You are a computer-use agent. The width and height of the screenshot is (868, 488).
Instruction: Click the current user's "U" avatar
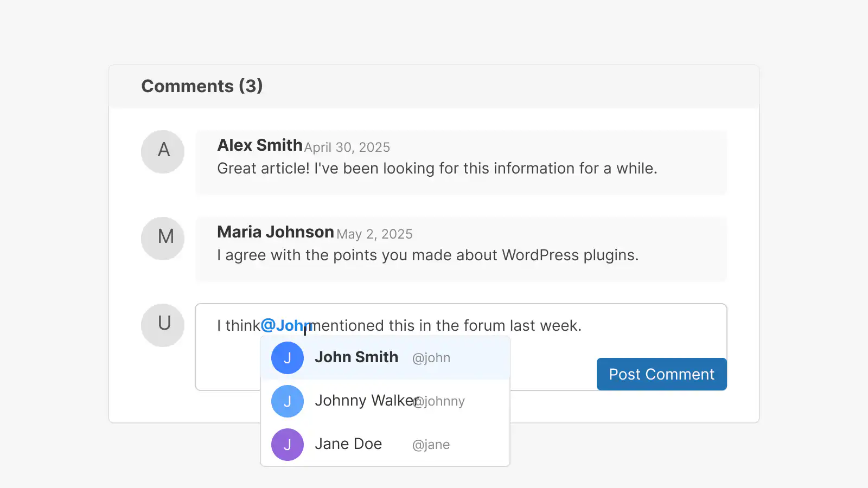click(x=163, y=325)
